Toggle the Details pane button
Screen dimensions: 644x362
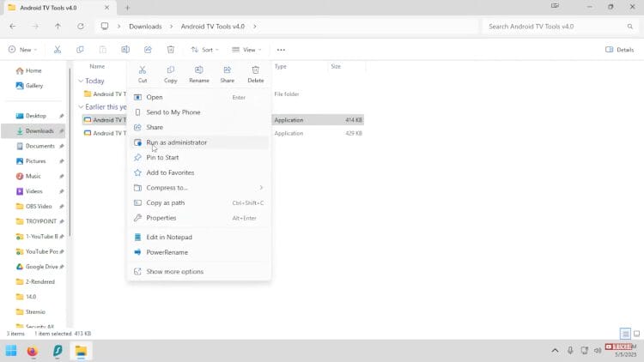pyautogui.click(x=619, y=50)
